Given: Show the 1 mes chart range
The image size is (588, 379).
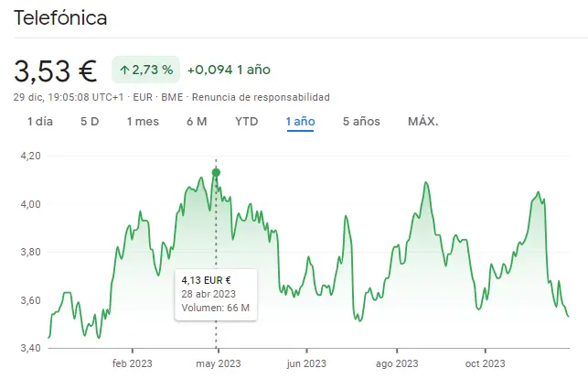Looking at the screenshot, I should (x=143, y=122).
